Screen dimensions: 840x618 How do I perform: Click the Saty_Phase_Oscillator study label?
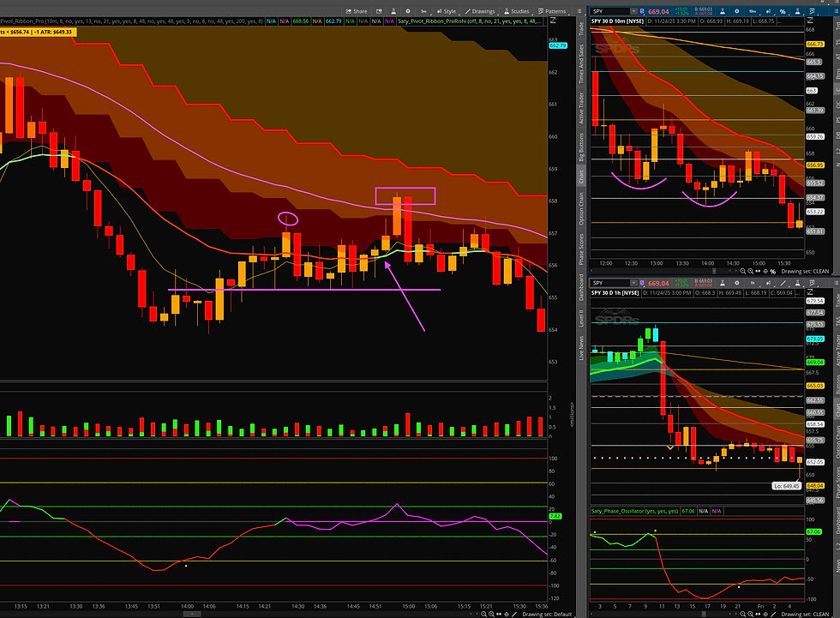tap(634, 511)
